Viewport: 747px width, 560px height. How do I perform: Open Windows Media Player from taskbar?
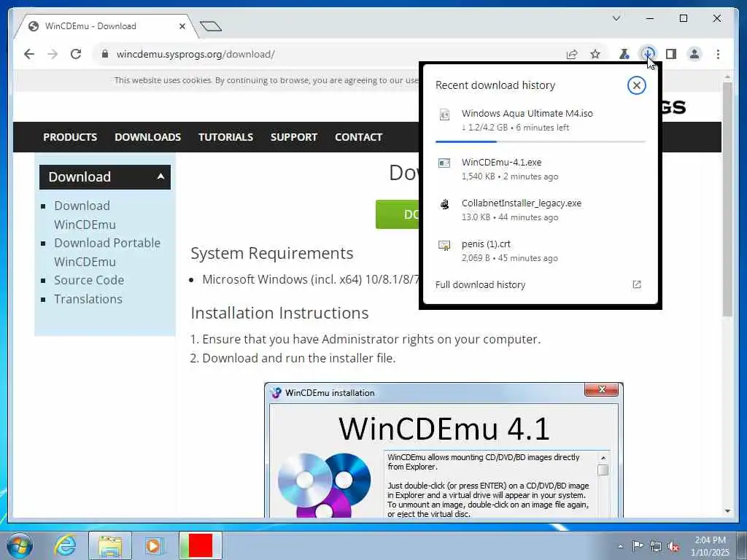(x=153, y=545)
